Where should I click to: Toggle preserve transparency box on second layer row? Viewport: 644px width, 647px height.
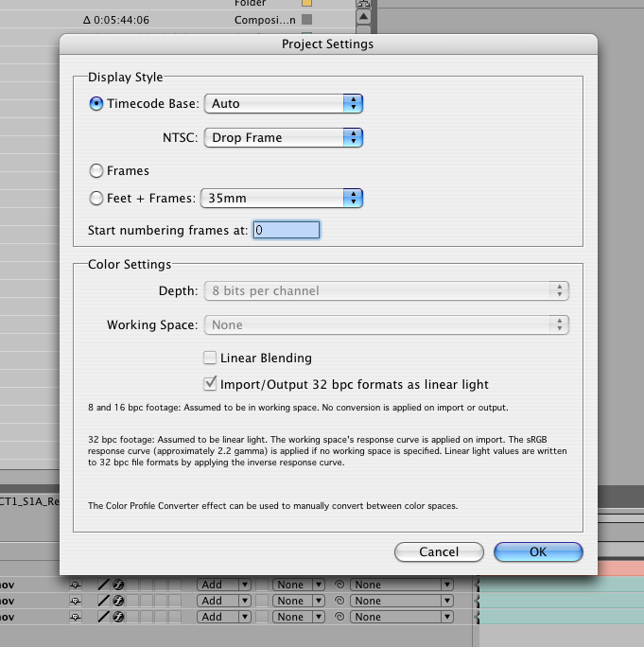pos(262,601)
